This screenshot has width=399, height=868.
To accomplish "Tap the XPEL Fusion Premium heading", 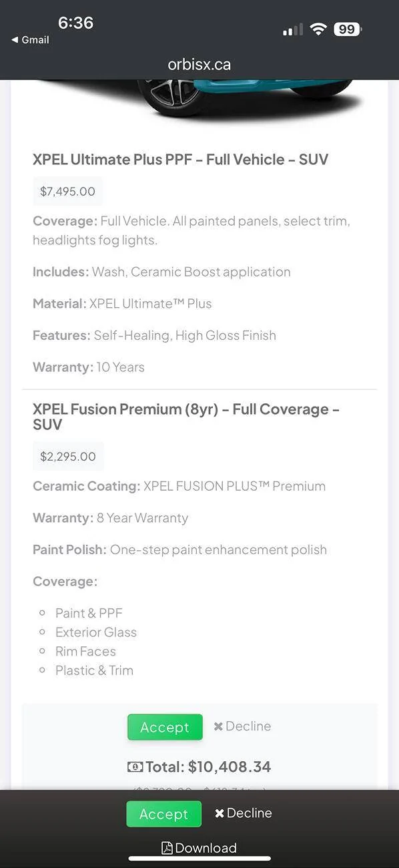I will pyautogui.click(x=186, y=417).
